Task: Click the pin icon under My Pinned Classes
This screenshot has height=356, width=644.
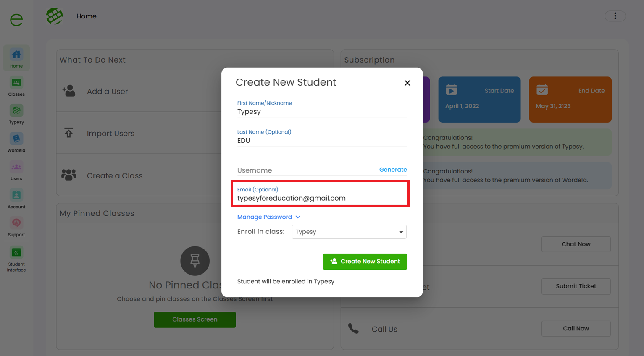Action: click(195, 261)
